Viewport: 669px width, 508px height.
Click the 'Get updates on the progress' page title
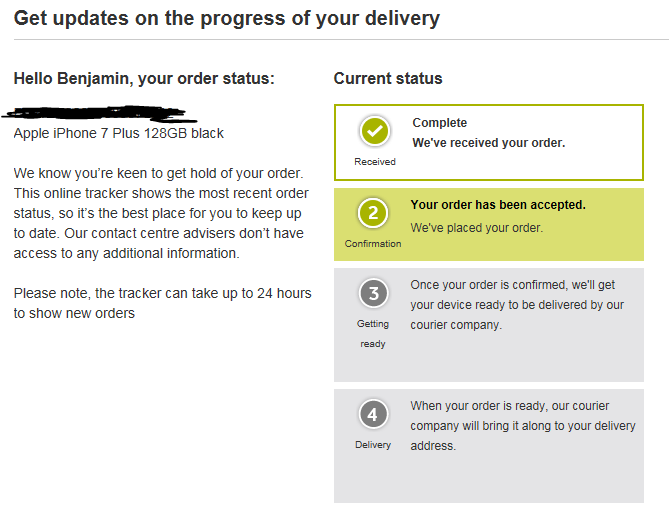pos(226,19)
